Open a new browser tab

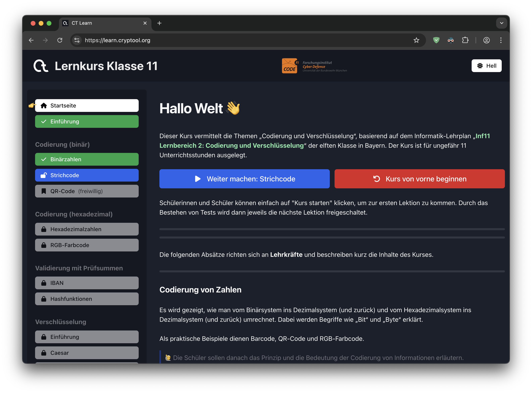(159, 23)
